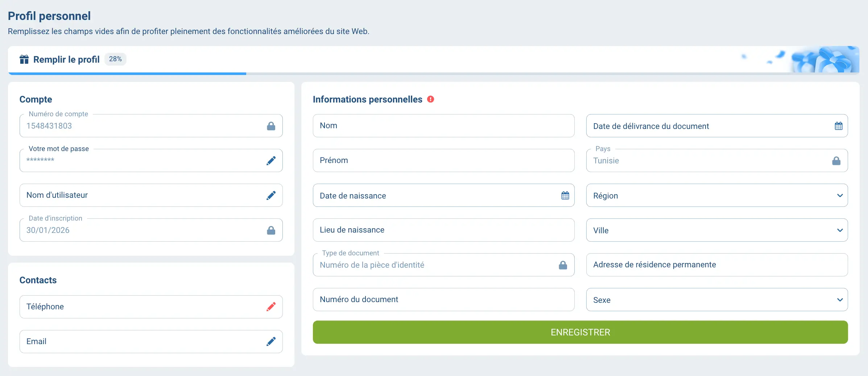Click the Compte section heading
868x376 pixels.
pyautogui.click(x=36, y=99)
